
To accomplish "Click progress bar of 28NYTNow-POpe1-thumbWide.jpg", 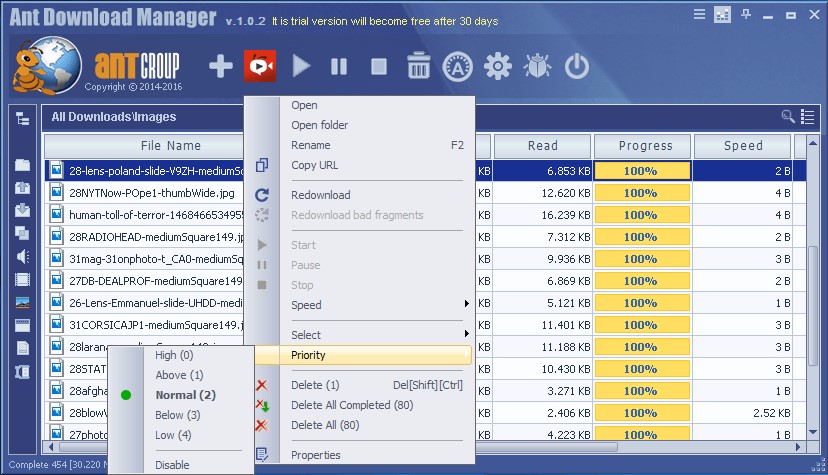I will click(643, 193).
